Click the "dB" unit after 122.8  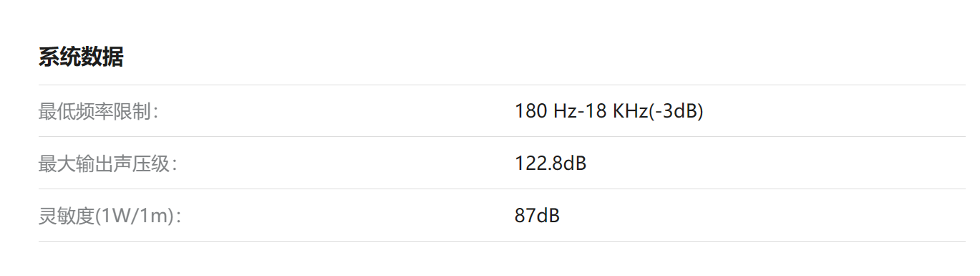[575, 163]
